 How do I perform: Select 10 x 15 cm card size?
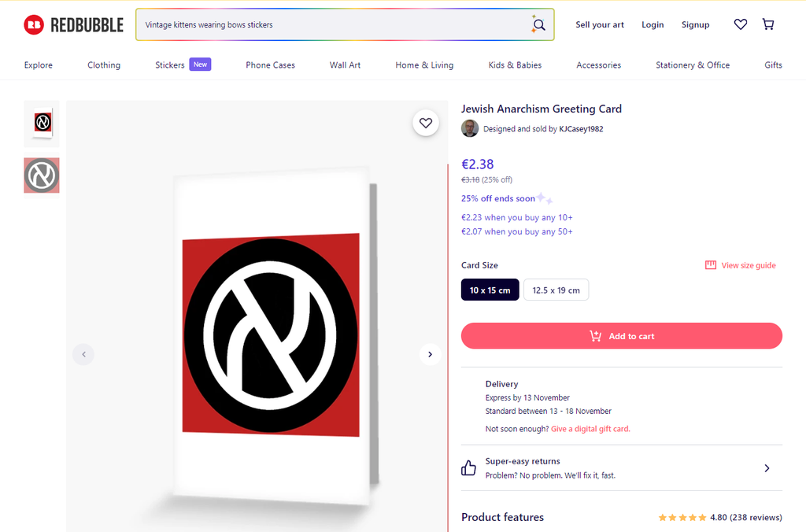pyautogui.click(x=490, y=290)
